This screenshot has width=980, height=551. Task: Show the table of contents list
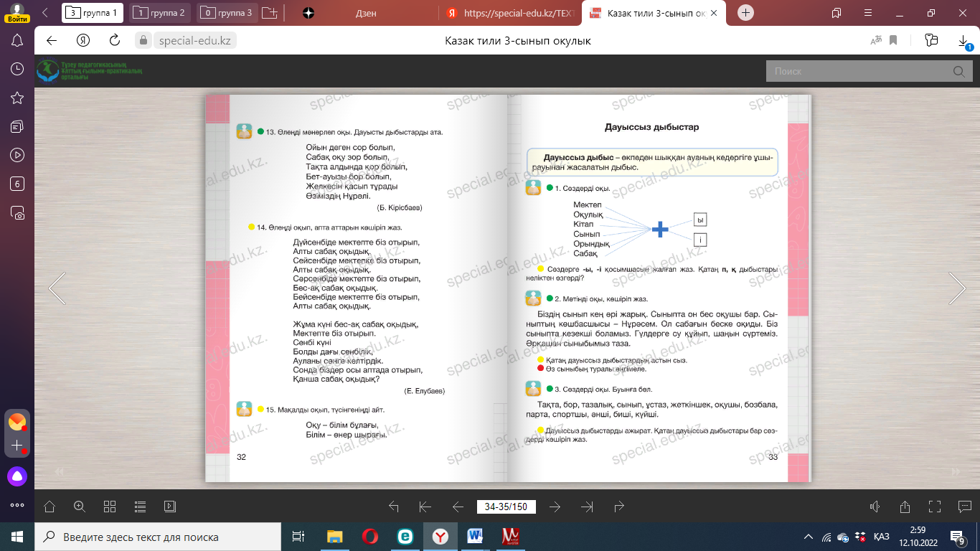point(140,507)
